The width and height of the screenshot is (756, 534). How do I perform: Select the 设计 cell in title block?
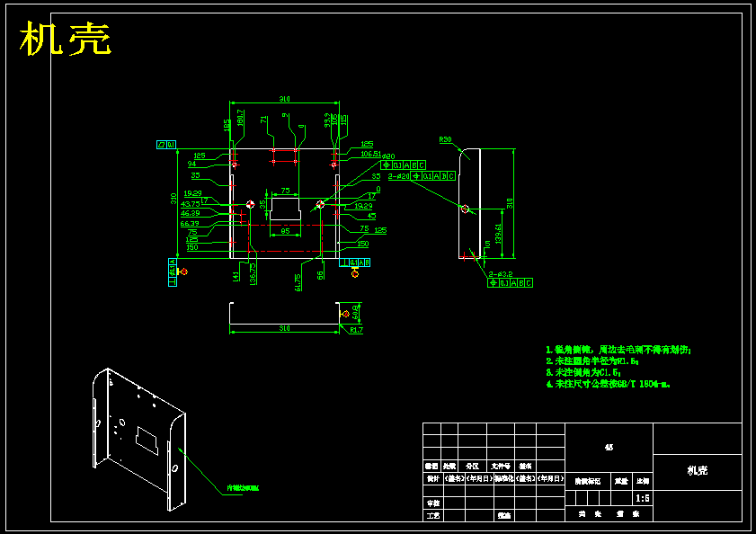[432, 478]
